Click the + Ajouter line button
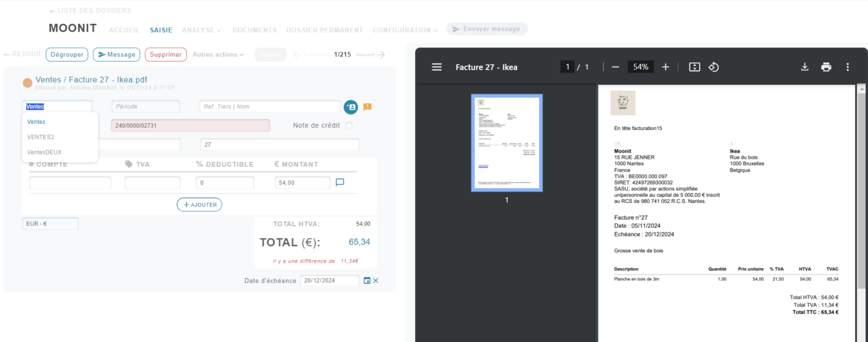The image size is (868, 342). coord(199,205)
